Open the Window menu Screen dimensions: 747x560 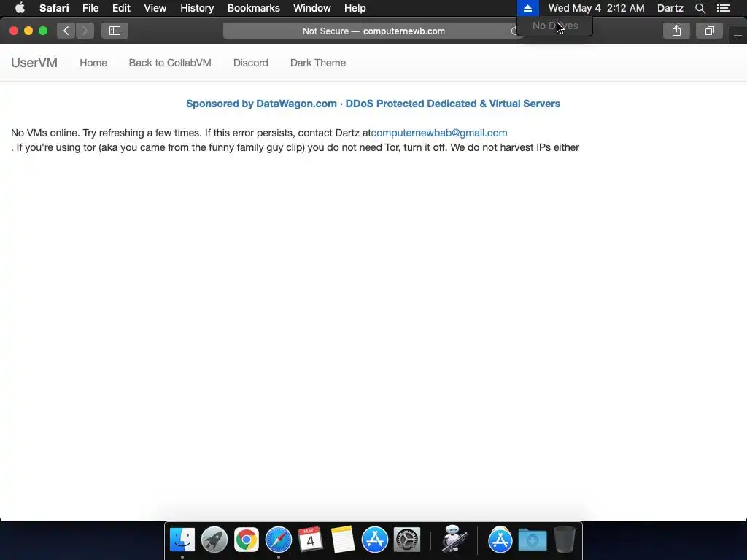[312, 8]
